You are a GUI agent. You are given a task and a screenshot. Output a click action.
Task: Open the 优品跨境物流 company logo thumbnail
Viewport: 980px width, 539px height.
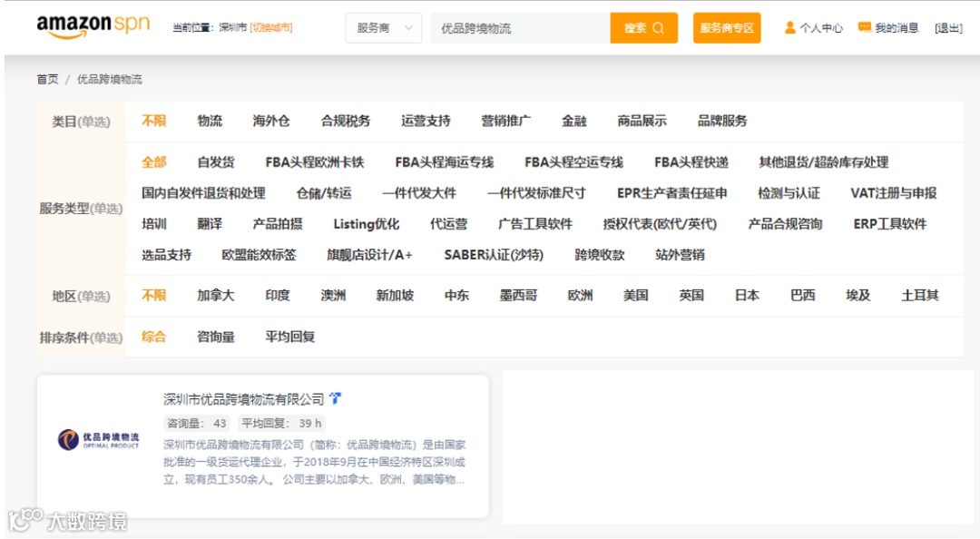point(98,439)
